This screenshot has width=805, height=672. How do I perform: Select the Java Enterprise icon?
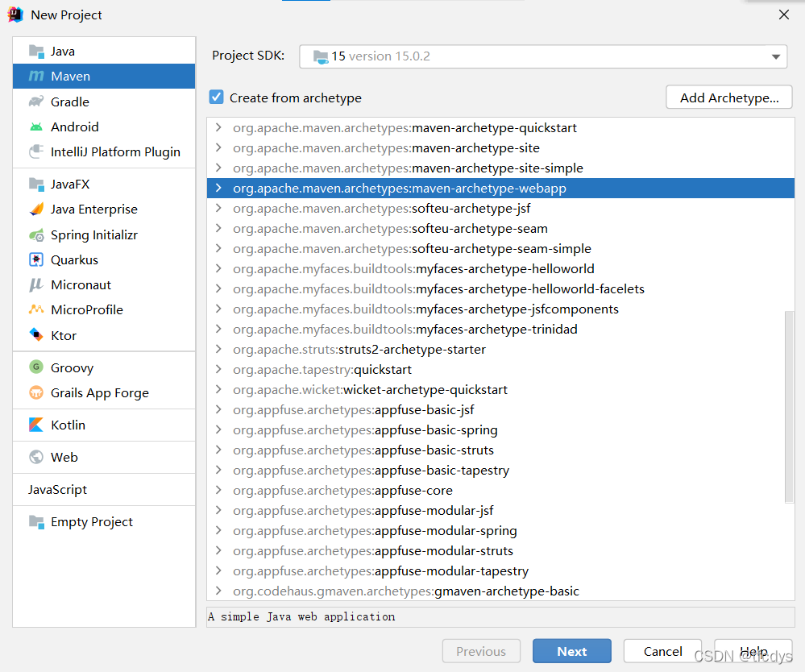36,209
